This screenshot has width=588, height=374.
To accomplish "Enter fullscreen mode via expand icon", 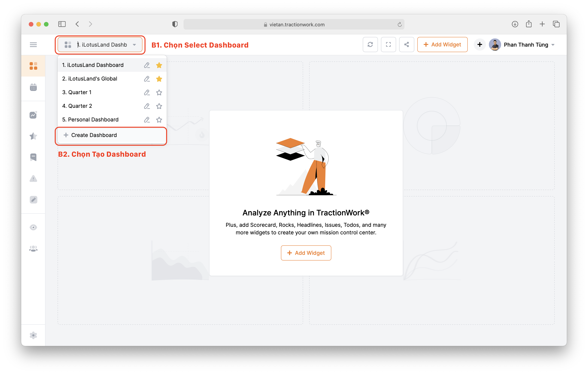I will point(388,45).
